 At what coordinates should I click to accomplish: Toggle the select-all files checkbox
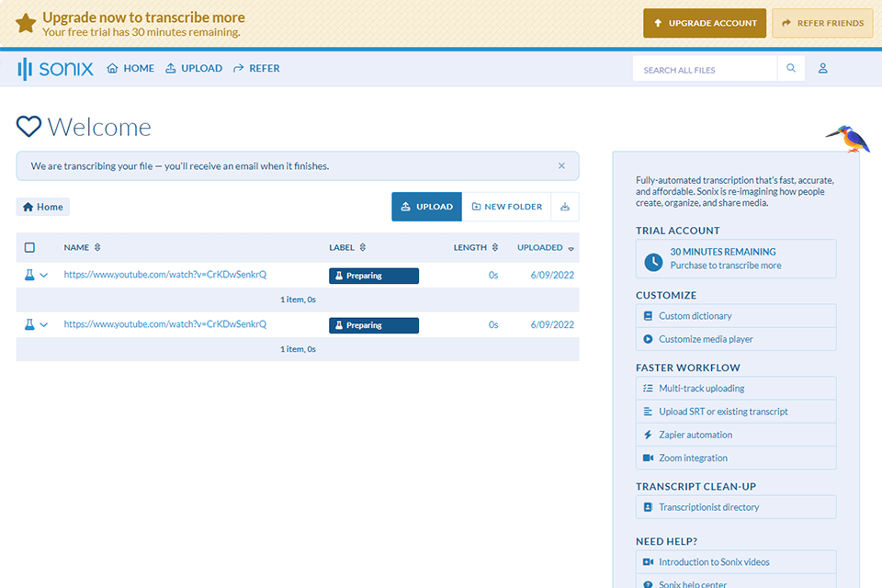click(29, 247)
